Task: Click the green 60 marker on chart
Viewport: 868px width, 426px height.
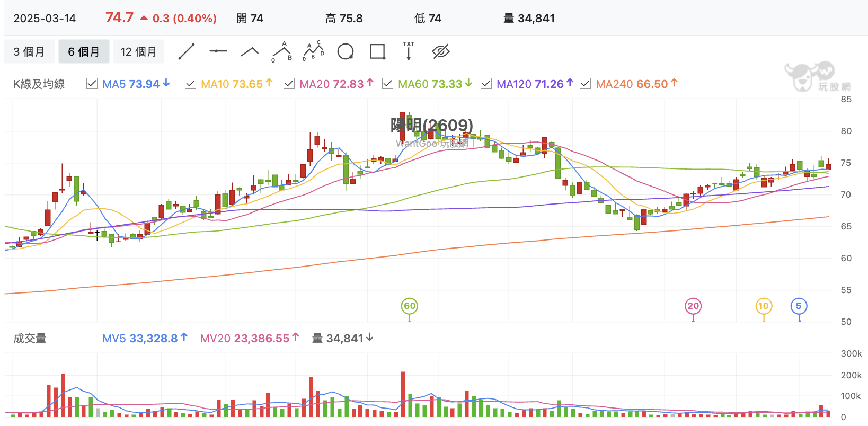Action: 410,306
